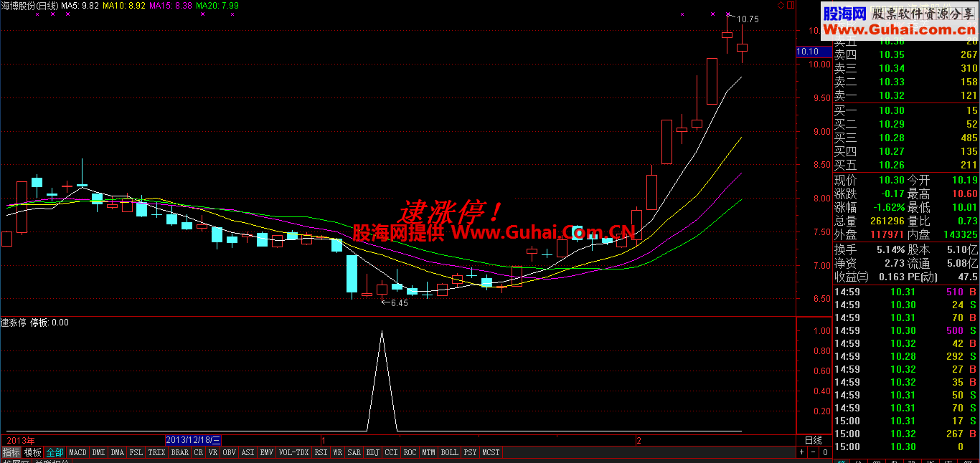Click the 14:59 trade with 500 S
Image resolution: width=980 pixels, height=463 pixels.
[x=905, y=330]
